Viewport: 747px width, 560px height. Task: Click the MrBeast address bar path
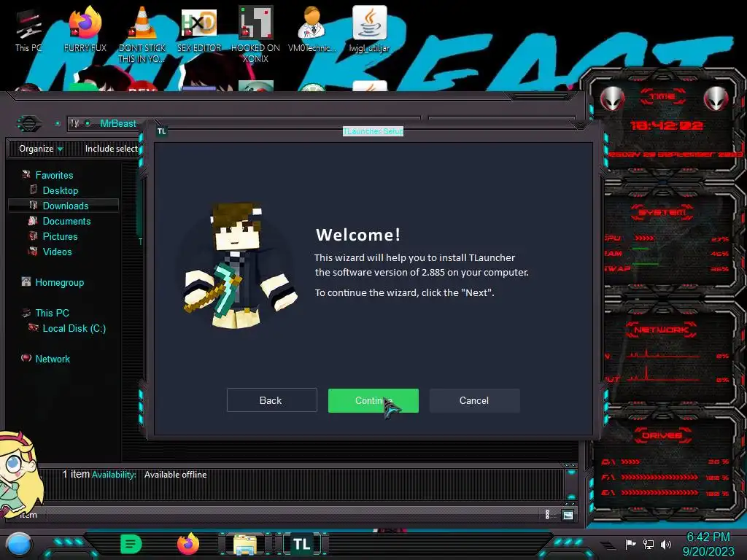click(118, 123)
